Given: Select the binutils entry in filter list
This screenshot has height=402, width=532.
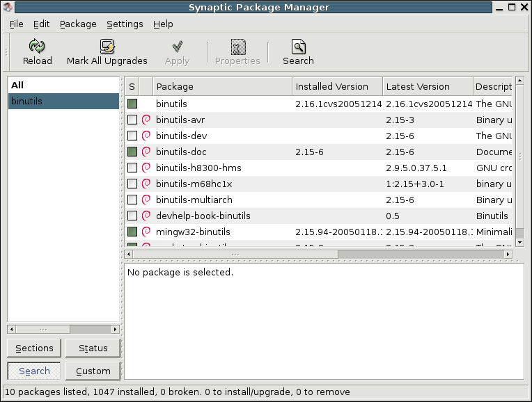Looking at the screenshot, I should pos(63,101).
